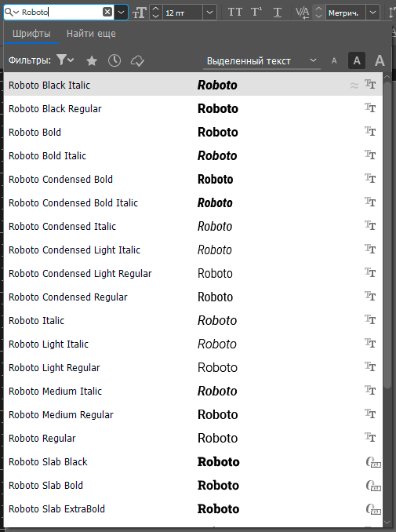Select Roboto Italic font
This screenshot has height=532, width=396.
click(x=193, y=320)
